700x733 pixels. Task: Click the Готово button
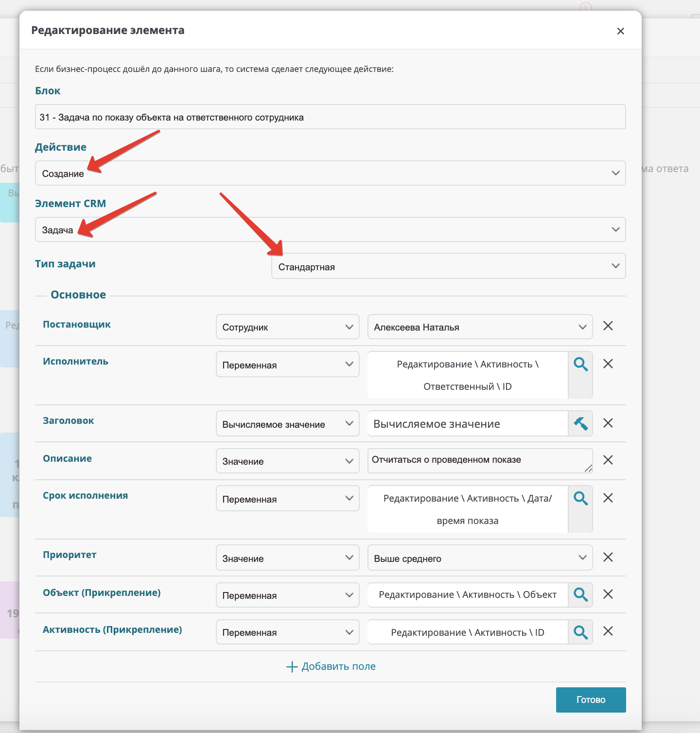coord(591,700)
